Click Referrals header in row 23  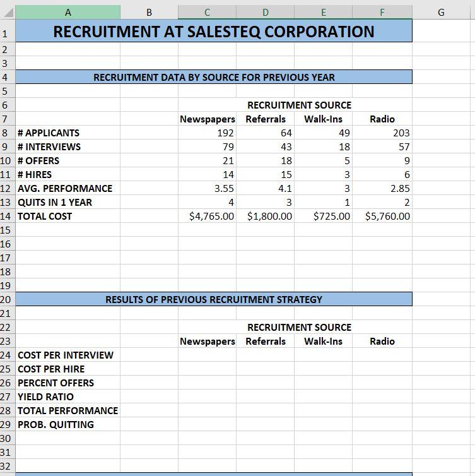(x=266, y=341)
